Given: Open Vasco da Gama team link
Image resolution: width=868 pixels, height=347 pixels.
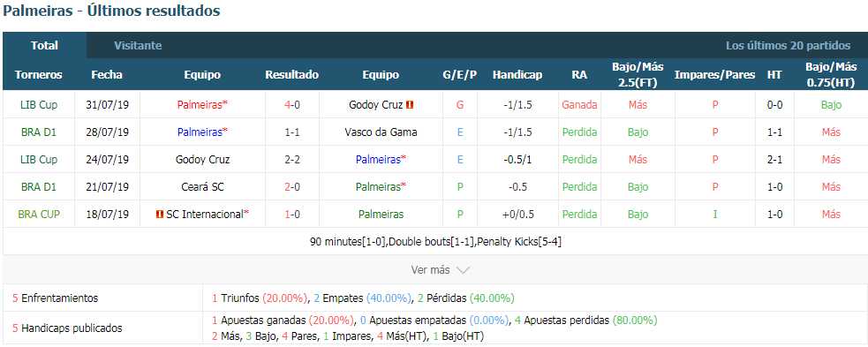Looking at the screenshot, I should click(x=381, y=132).
